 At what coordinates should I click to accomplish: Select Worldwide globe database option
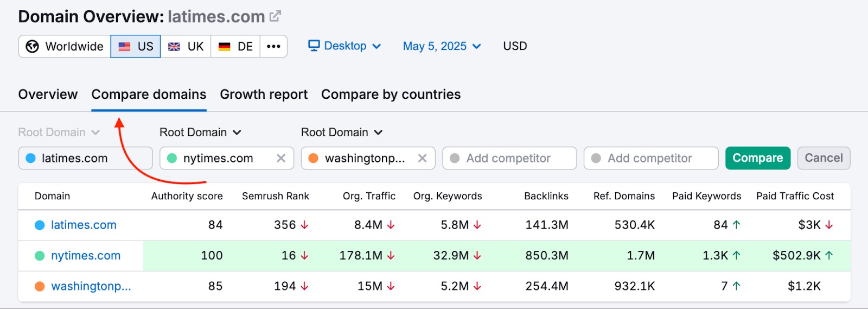tap(65, 47)
